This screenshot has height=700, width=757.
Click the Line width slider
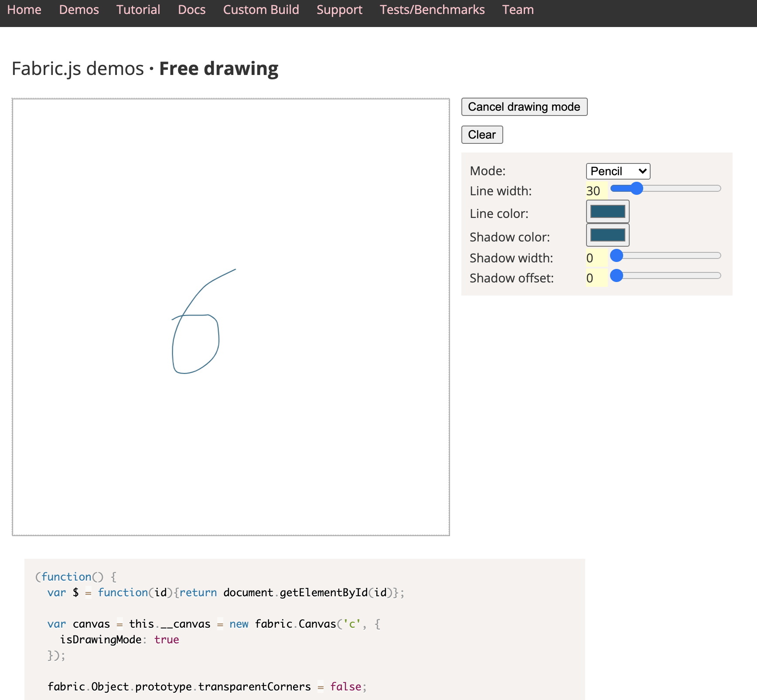tap(665, 188)
